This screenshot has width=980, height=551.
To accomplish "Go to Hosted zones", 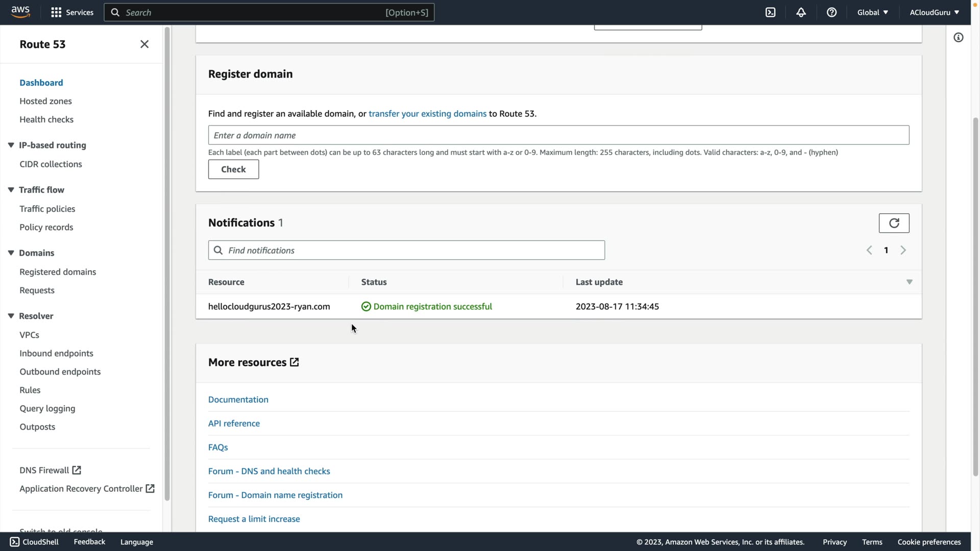I will point(45,101).
